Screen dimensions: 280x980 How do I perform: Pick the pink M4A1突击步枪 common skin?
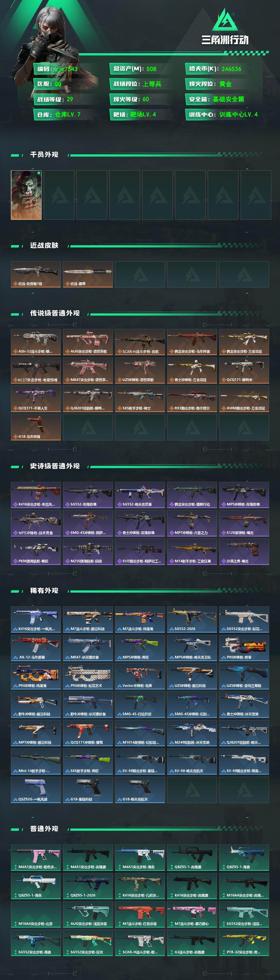tap(36, 857)
